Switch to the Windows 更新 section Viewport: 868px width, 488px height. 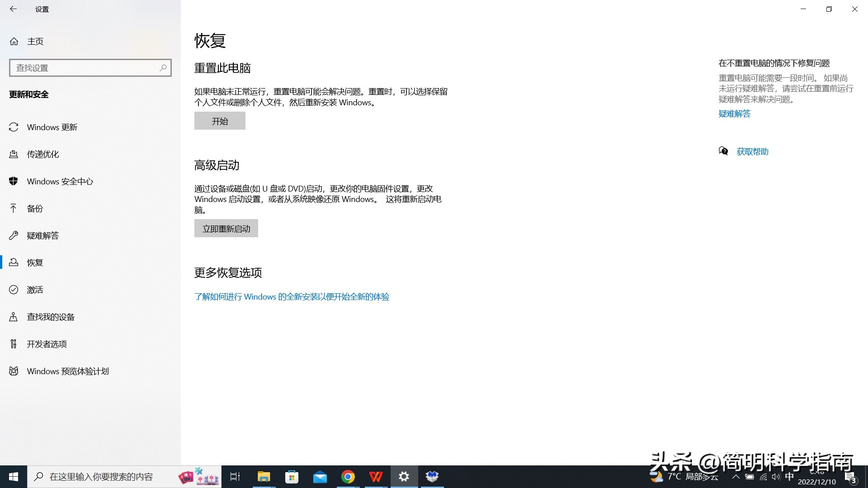[x=52, y=127]
